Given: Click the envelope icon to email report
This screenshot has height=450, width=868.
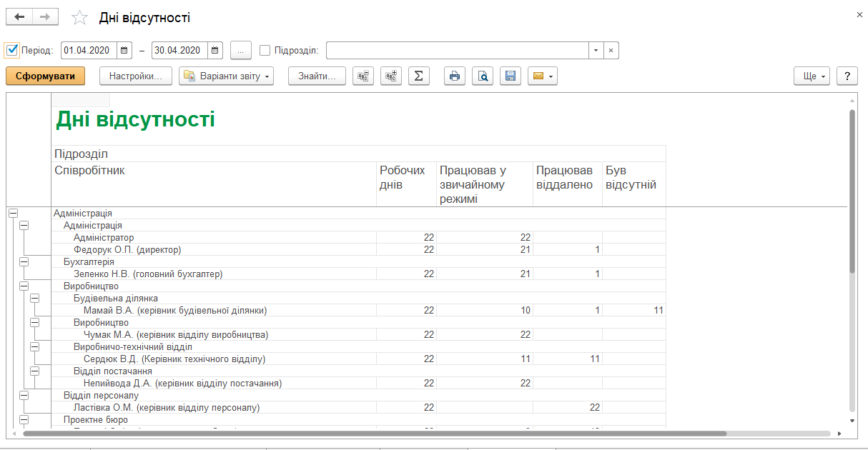Looking at the screenshot, I should point(541,76).
